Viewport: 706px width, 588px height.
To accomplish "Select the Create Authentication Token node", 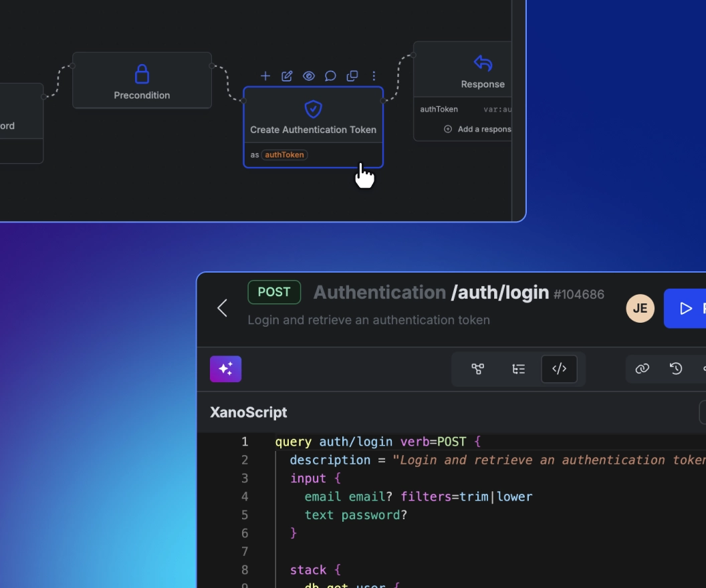I will click(x=314, y=128).
